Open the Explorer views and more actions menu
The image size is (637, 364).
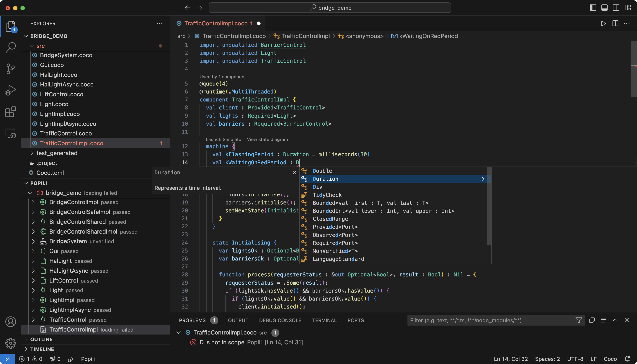pyautogui.click(x=160, y=24)
